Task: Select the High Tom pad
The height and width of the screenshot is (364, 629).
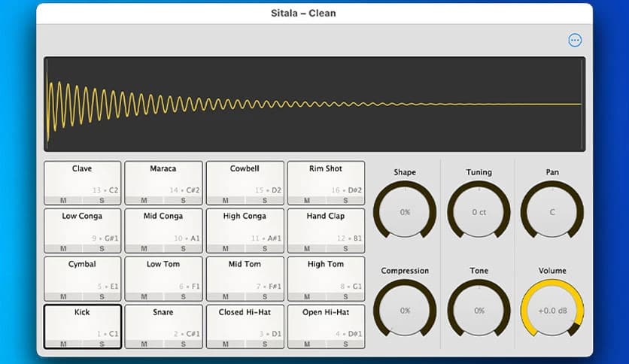Action: tap(326, 278)
